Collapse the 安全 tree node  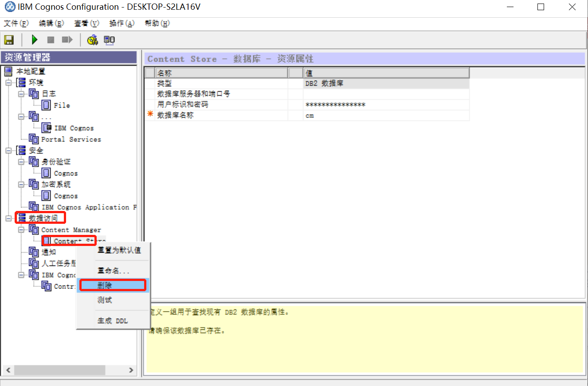tap(8, 151)
